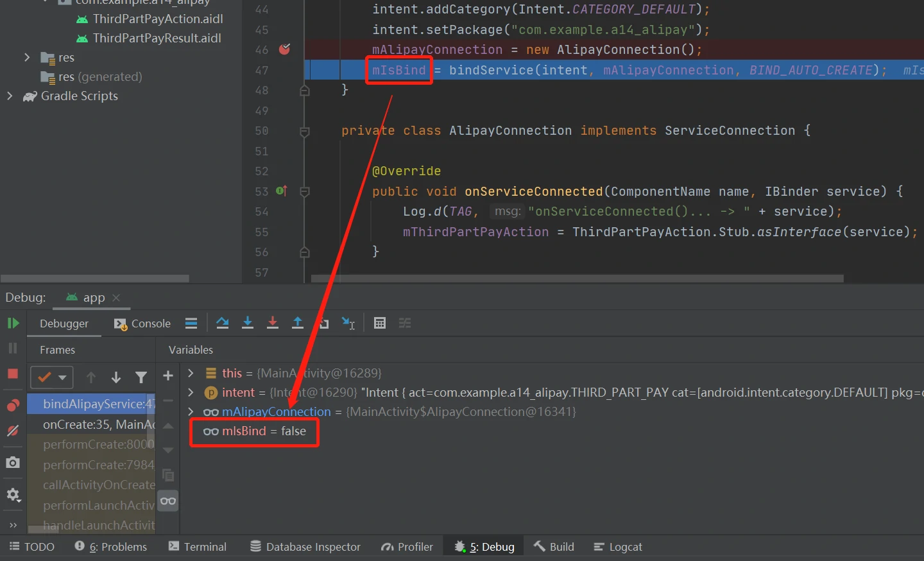The image size is (924, 561).
Task: Toggle show watches glasses button in Variables
Action: coord(168,501)
